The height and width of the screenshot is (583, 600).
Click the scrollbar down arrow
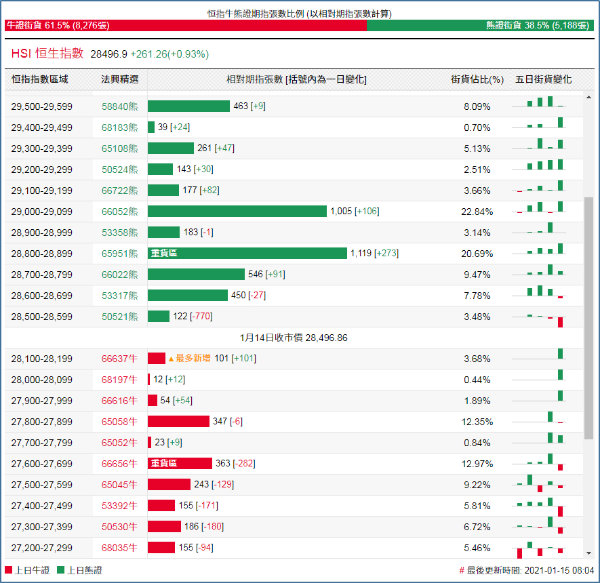click(589, 553)
